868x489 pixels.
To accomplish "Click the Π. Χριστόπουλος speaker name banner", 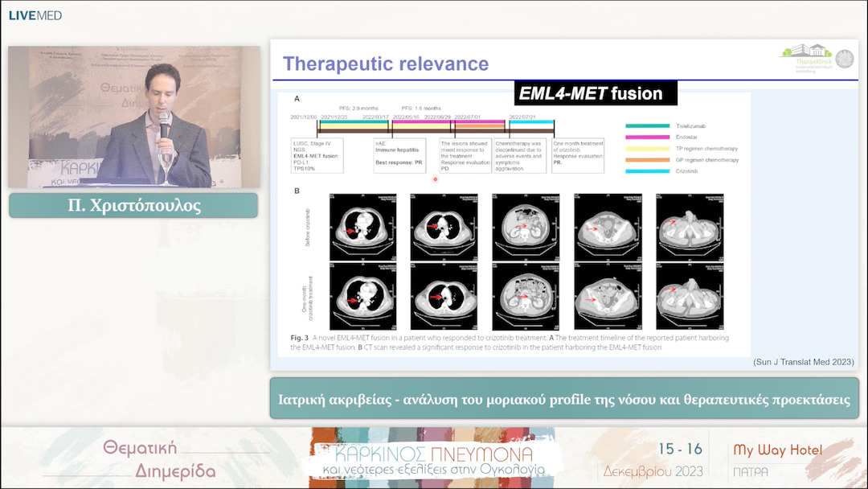I will [x=133, y=205].
